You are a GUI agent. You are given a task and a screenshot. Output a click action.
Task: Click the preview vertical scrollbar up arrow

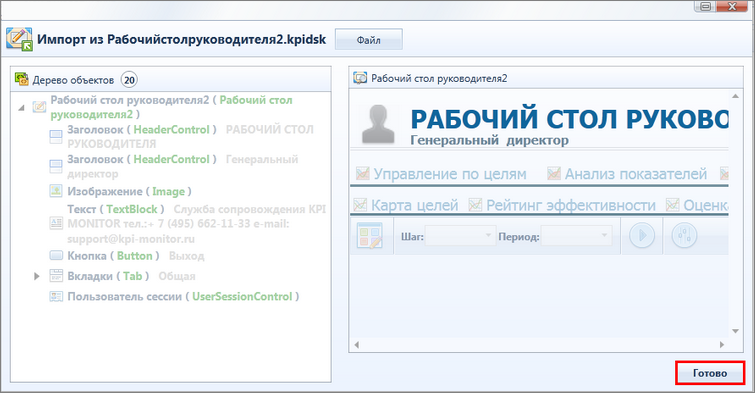tap(735, 96)
